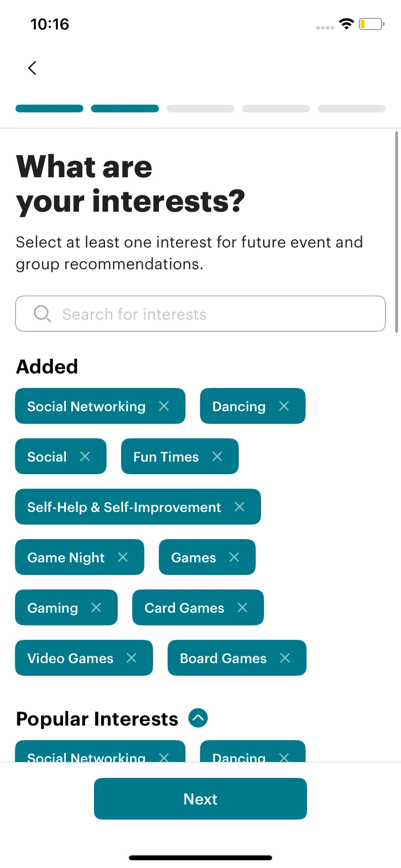This screenshot has width=401, height=868.
Task: Delete the Fun Times chip using X
Action: tap(217, 456)
